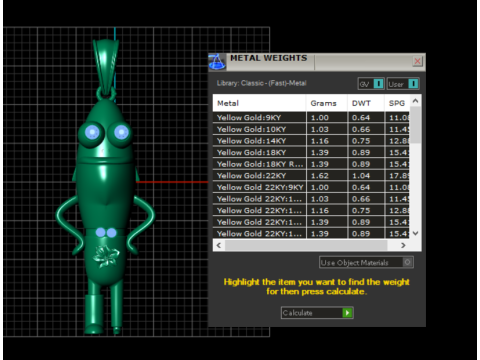Click the 1.04 DWT cell

(366, 176)
